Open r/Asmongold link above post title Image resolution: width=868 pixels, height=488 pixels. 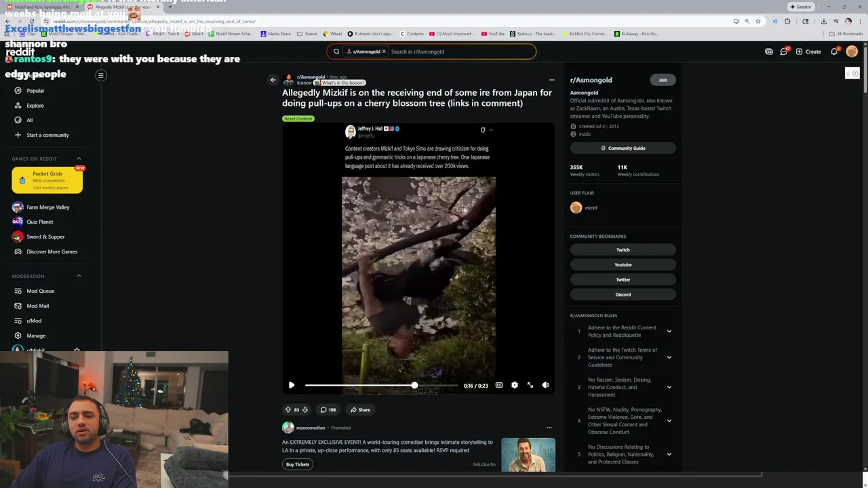click(x=311, y=77)
